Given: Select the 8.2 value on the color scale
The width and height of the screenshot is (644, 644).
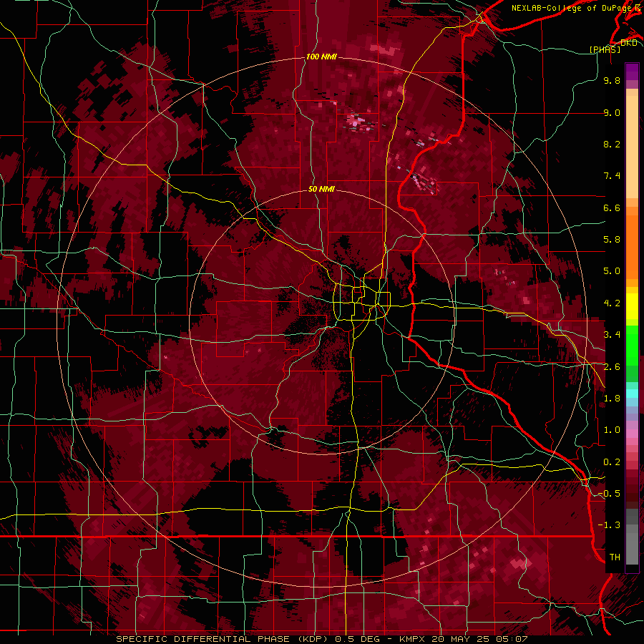Looking at the screenshot, I should point(612,144).
